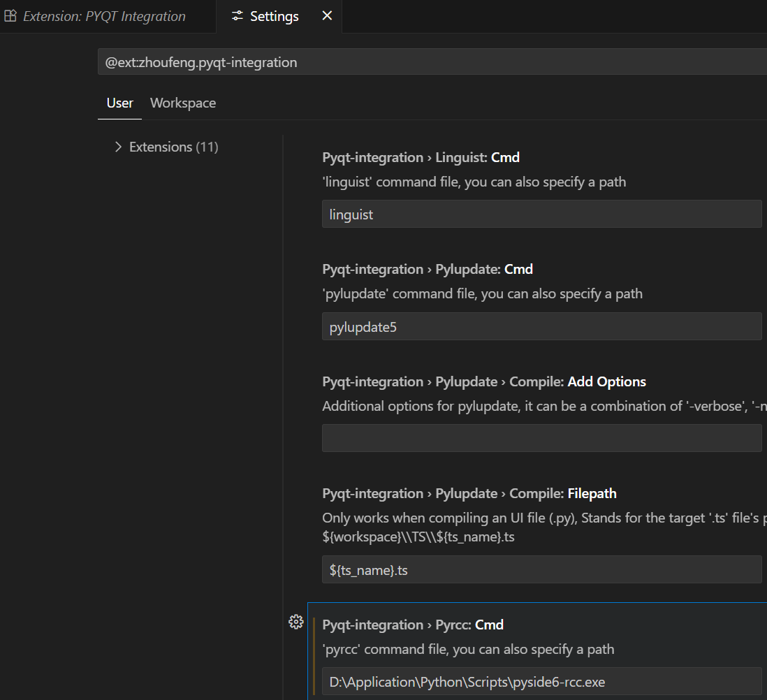Select the Extensions (11) tree entry
Image resolution: width=767 pixels, height=700 pixels.
tap(173, 147)
